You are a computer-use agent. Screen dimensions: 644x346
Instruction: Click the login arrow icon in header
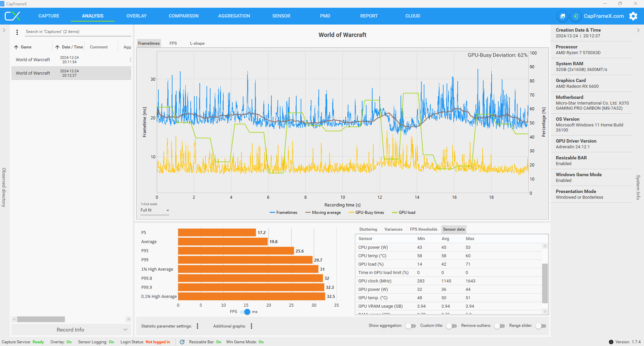576,16
